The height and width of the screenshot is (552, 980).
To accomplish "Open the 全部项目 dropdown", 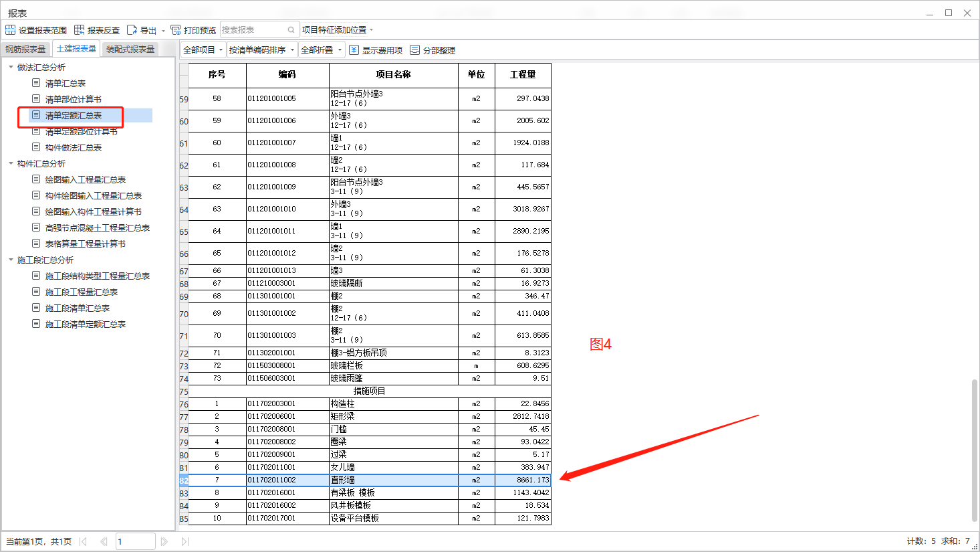I will (x=203, y=50).
